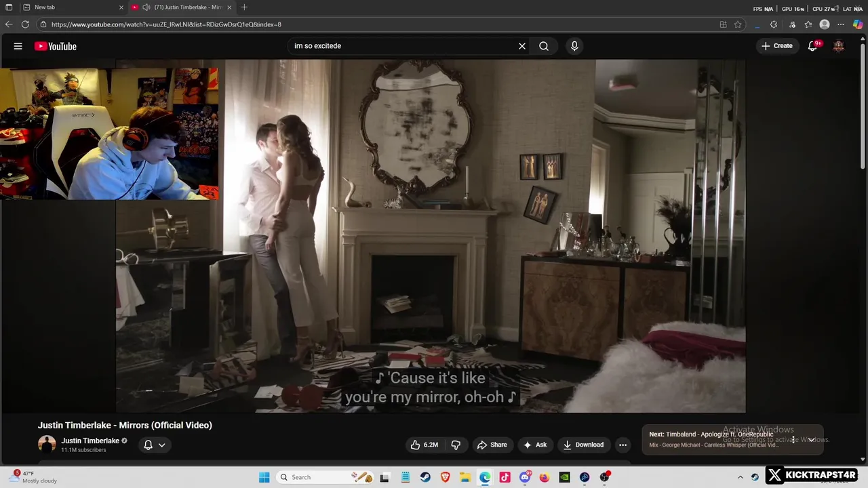Screen dimensions: 868x488
Task: Open the Create button
Action: click(777, 46)
